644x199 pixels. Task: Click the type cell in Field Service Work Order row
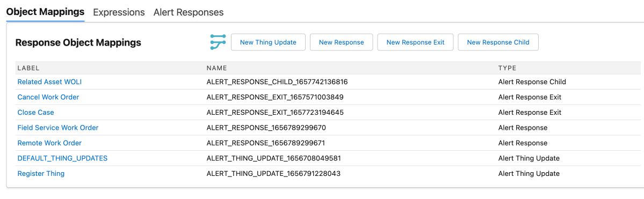coord(523,128)
